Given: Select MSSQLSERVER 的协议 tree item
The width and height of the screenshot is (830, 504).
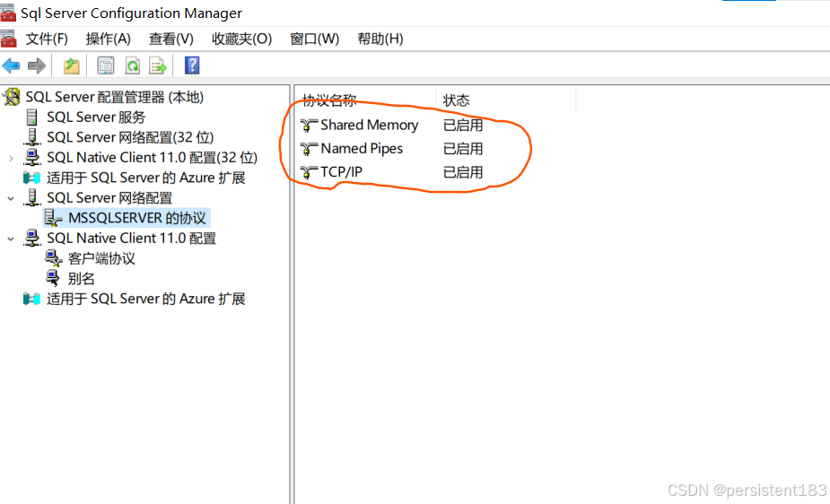Looking at the screenshot, I should 137,218.
